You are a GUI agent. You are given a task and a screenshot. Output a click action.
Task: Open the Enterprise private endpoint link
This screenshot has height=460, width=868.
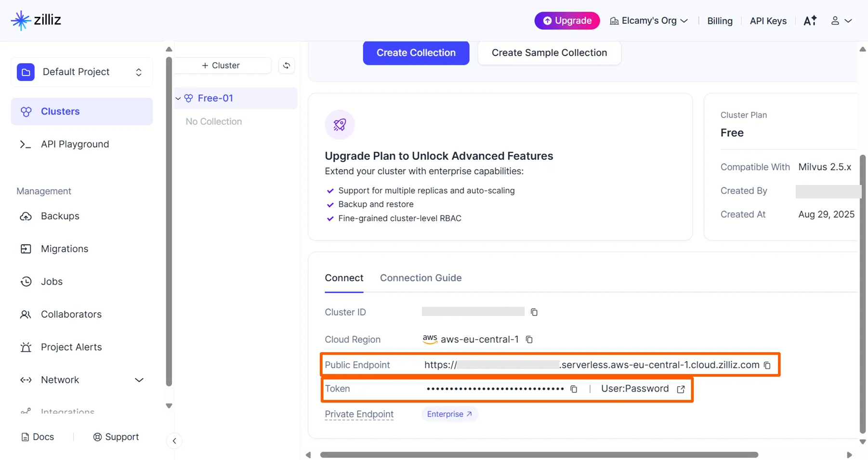point(449,414)
